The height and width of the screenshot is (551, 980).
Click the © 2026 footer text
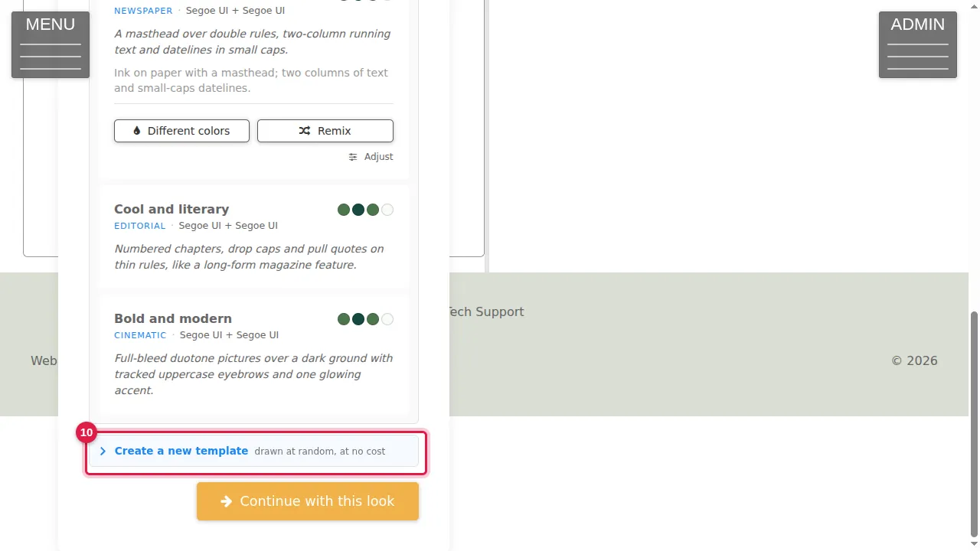(x=914, y=360)
